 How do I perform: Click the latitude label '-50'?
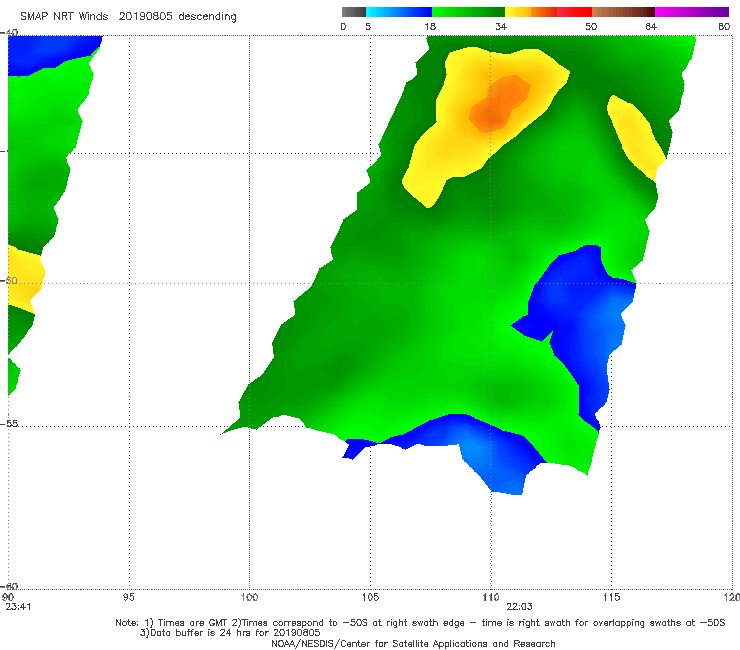(x=9, y=280)
